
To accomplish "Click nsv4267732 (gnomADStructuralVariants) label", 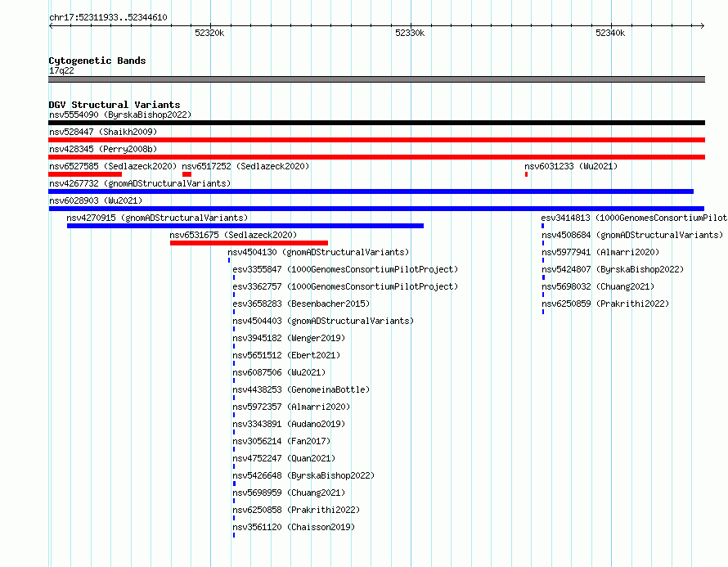I will (140, 183).
